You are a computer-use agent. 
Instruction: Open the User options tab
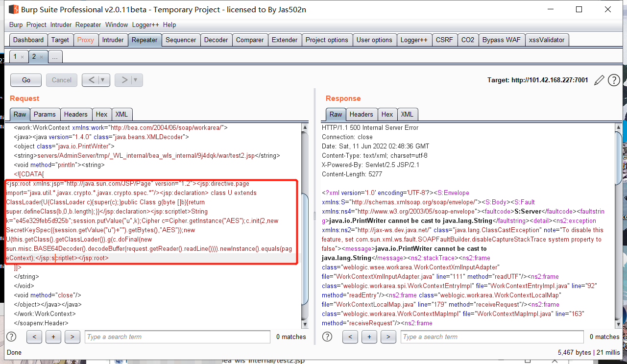[x=374, y=40]
